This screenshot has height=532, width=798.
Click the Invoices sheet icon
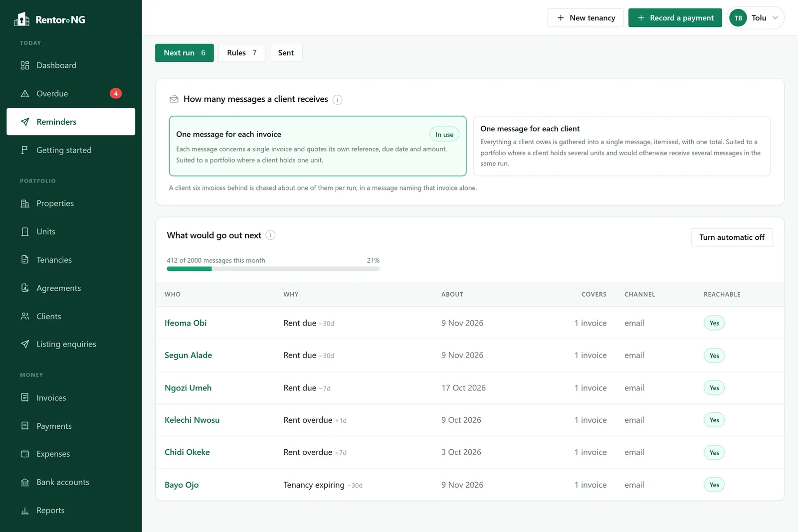click(25, 397)
